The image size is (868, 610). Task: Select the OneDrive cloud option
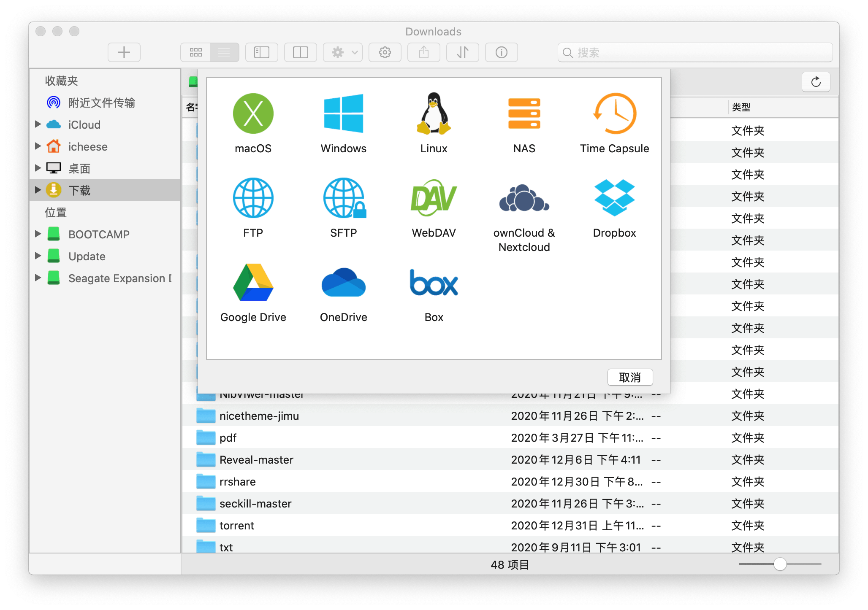pyautogui.click(x=343, y=283)
